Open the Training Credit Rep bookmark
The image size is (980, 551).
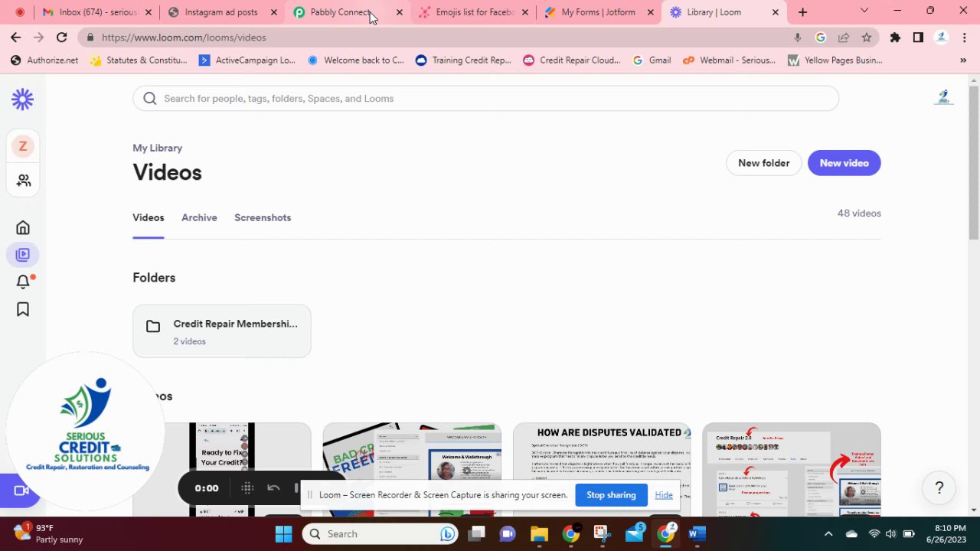coord(463,60)
